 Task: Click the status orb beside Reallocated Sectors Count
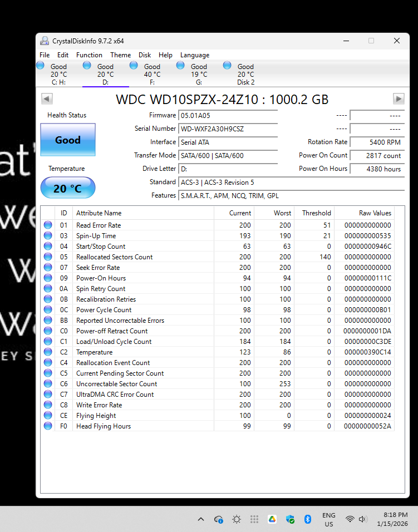[x=48, y=257]
